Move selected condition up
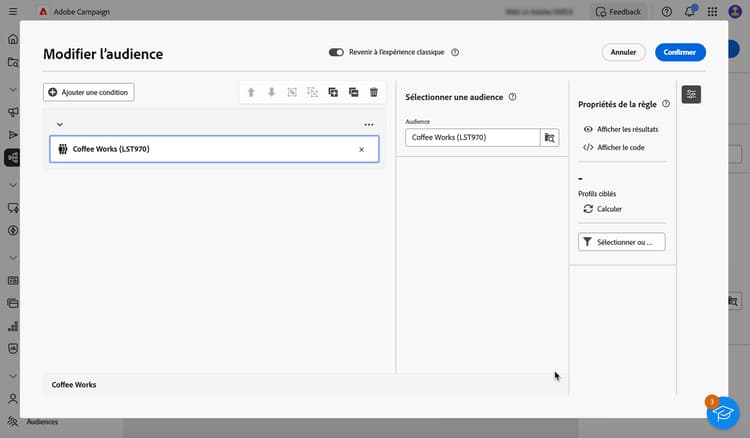Viewport: 750px width, 438px height. (x=251, y=92)
